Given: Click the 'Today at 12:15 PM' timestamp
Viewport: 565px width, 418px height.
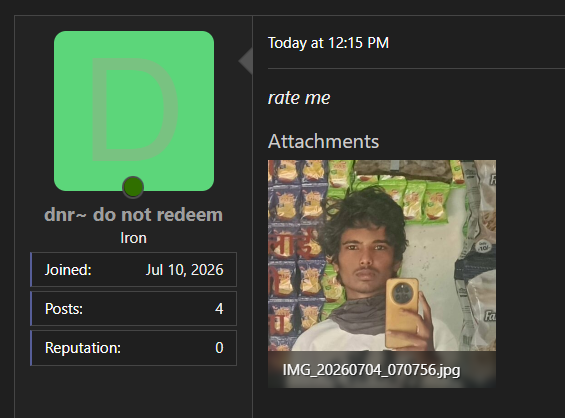Looking at the screenshot, I should tap(328, 43).
